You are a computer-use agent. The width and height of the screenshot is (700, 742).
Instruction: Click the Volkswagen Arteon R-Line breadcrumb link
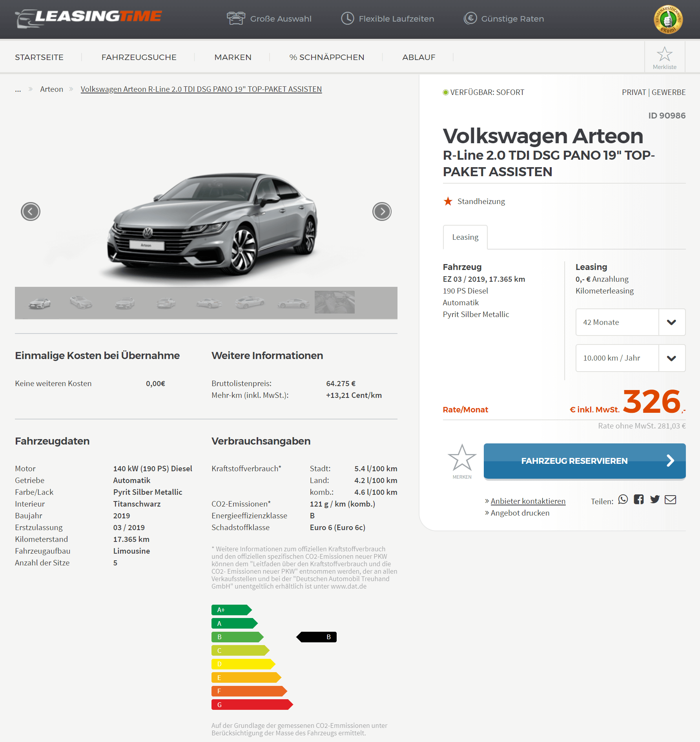201,89
